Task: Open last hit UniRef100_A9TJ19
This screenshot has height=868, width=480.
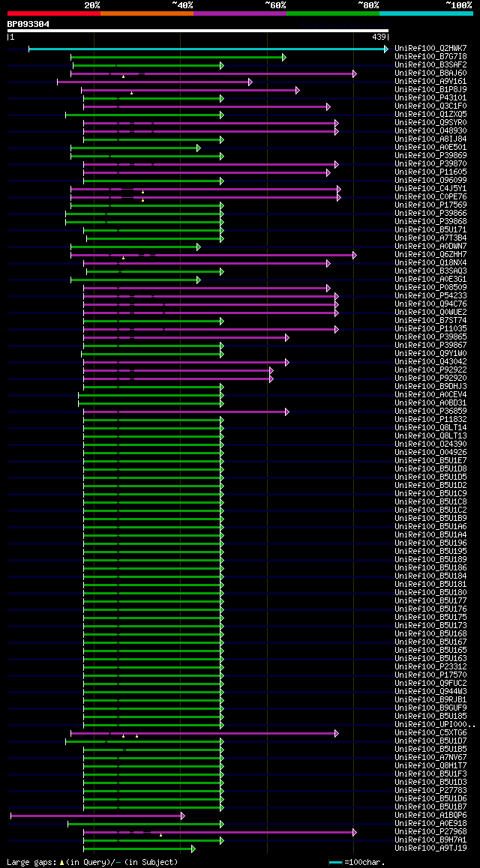Action: click(x=430, y=848)
